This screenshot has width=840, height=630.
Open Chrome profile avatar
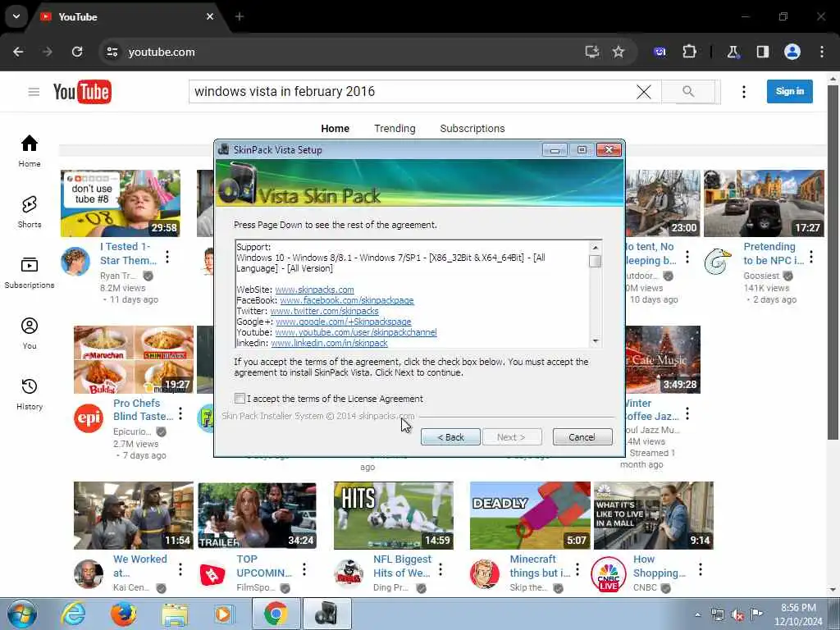(792, 52)
